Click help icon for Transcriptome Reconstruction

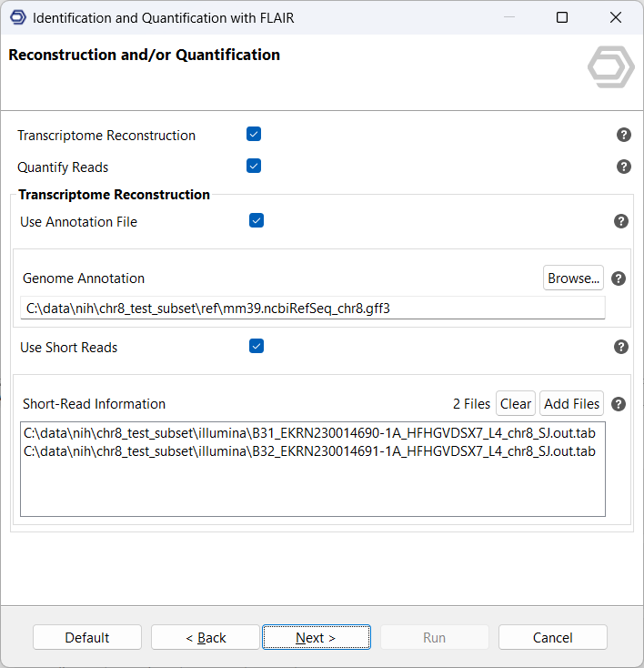(624, 135)
